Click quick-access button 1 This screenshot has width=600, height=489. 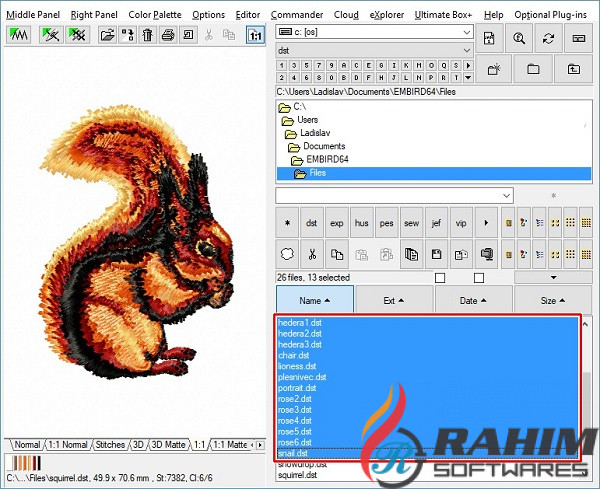[282, 65]
